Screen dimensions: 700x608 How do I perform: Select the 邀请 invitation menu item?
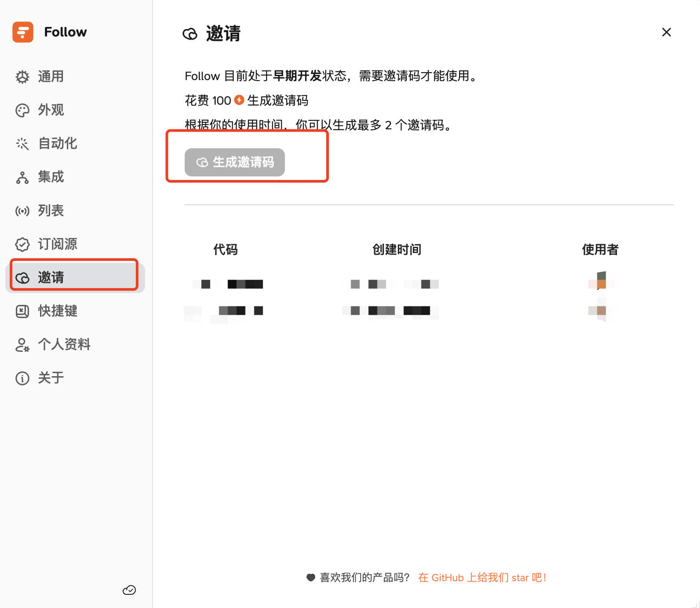75,277
